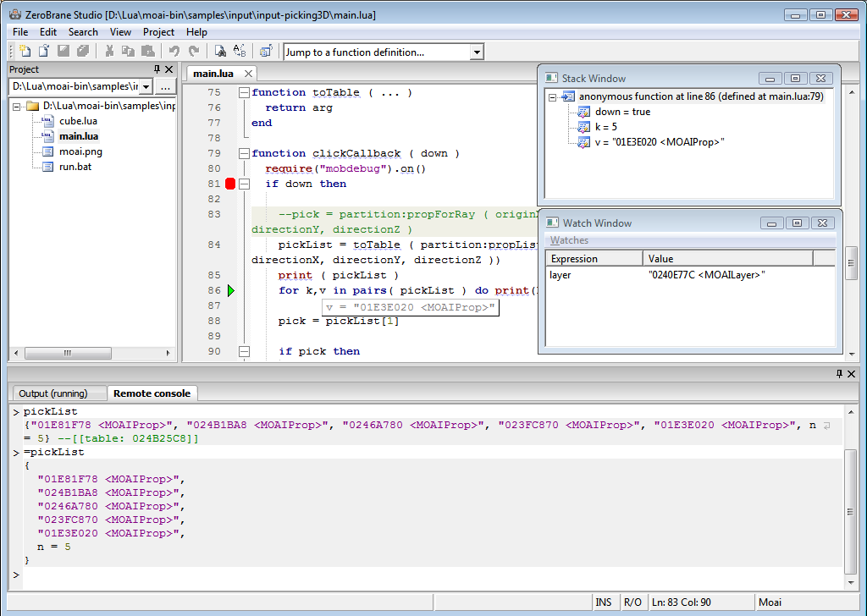This screenshot has height=616, width=867.
Task: Click the New file toolbar icon
Action: [25, 52]
